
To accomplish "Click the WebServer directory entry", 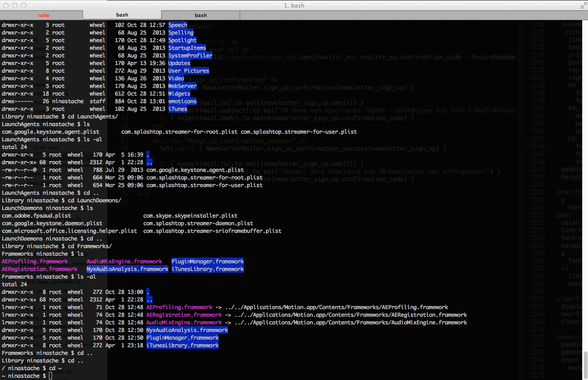I will coord(182,86).
